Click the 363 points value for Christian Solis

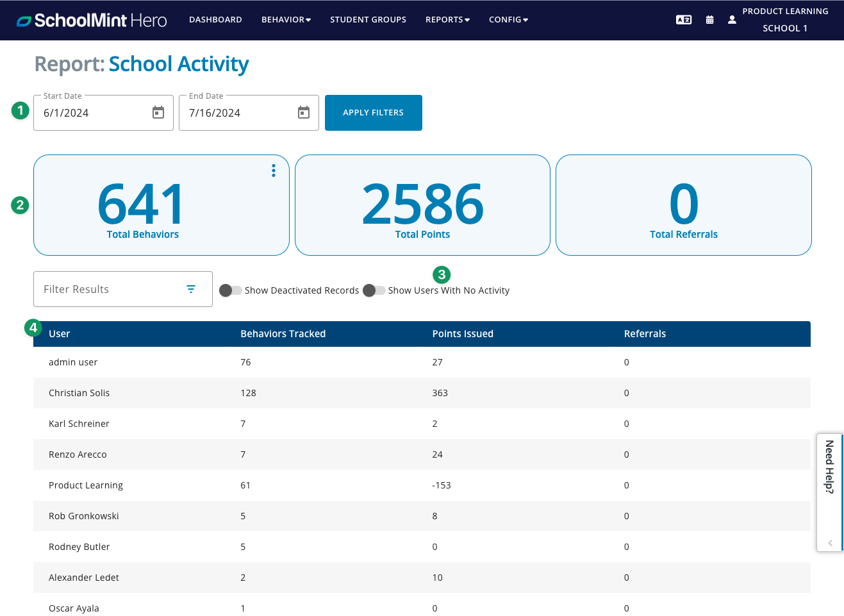[440, 393]
